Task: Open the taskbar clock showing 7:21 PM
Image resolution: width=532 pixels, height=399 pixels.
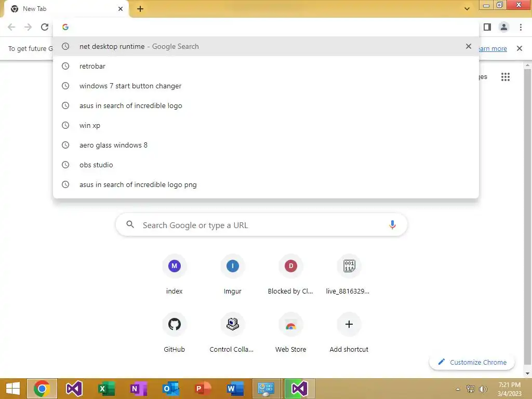Action: tap(509, 389)
